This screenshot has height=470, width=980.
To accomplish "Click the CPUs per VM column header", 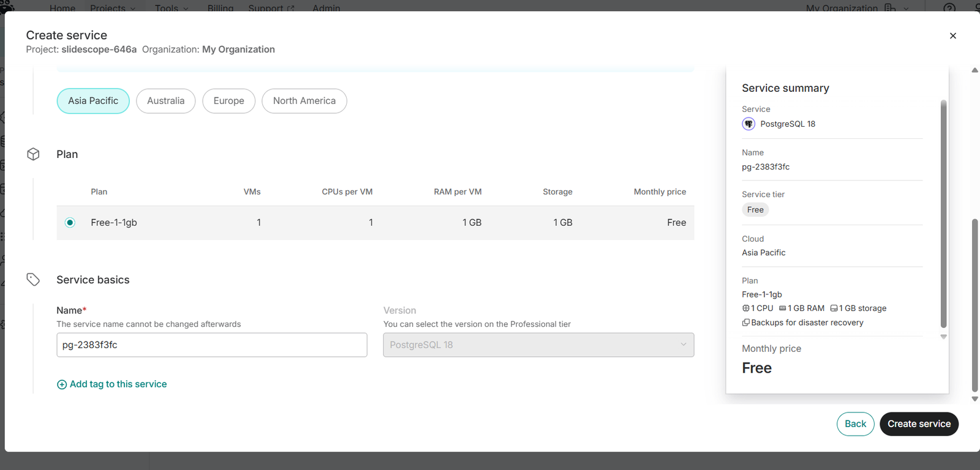I will [x=347, y=192].
